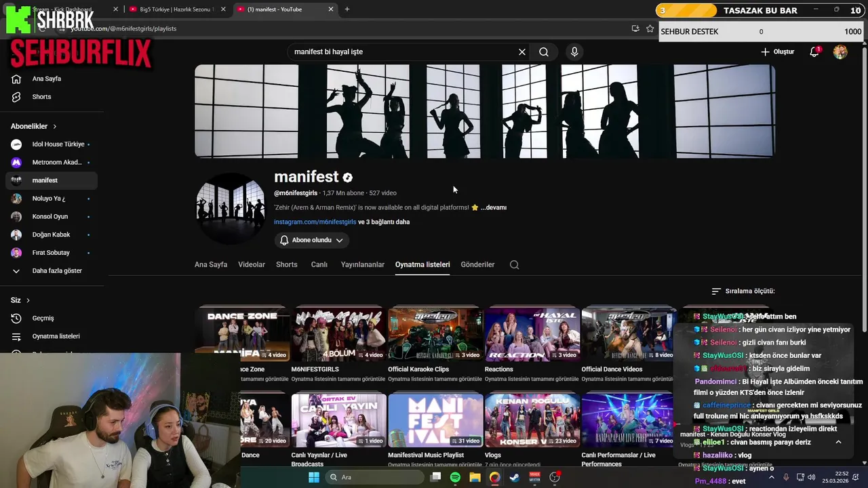Screen dimensions: 868x488
Task: Open the Manifestival Music Playlist thumbnail
Action: pos(435,420)
